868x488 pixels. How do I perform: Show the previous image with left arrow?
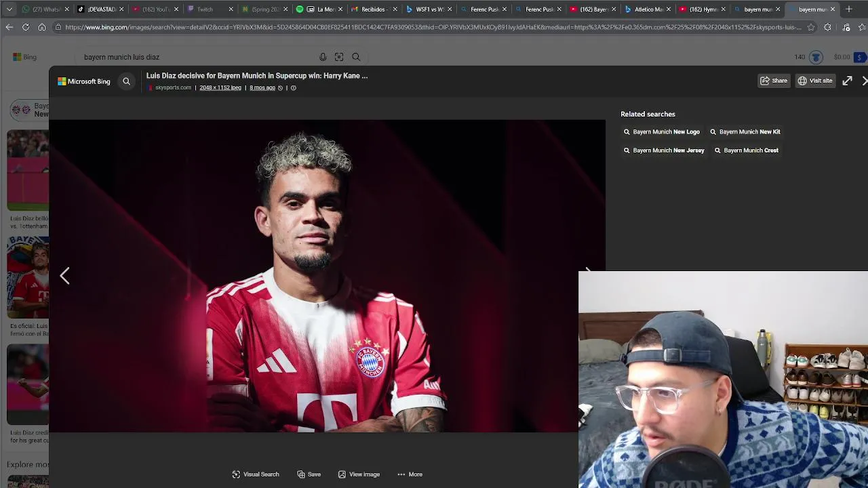(64, 275)
